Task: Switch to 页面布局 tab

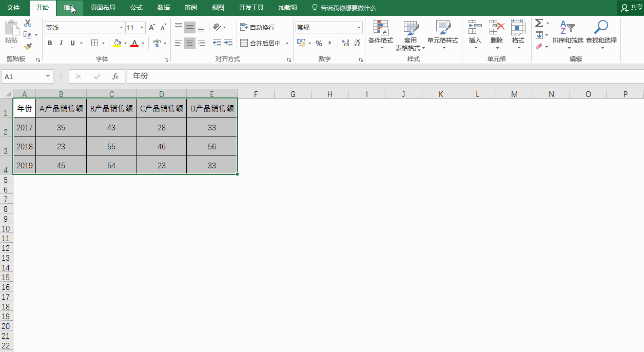Action: tap(103, 8)
